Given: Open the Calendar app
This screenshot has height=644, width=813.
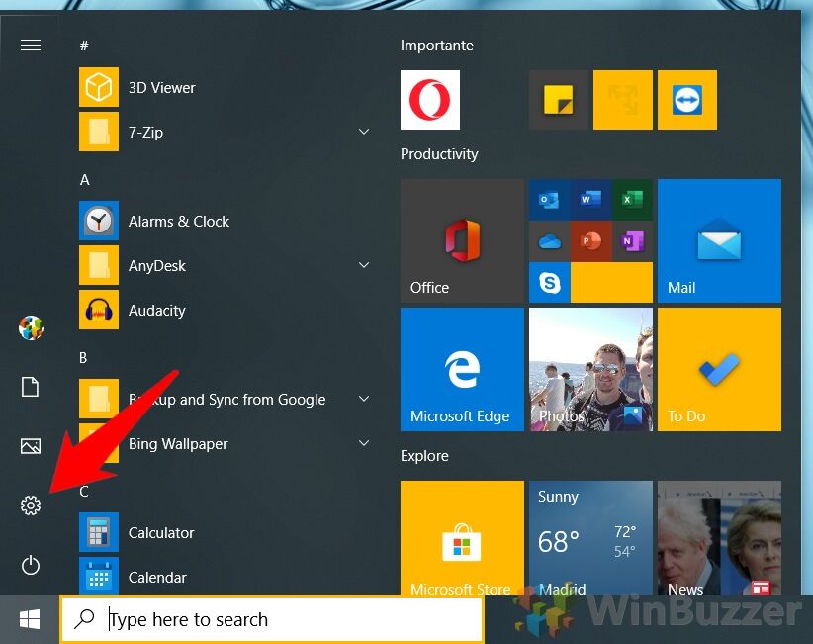Looking at the screenshot, I should point(224,577).
